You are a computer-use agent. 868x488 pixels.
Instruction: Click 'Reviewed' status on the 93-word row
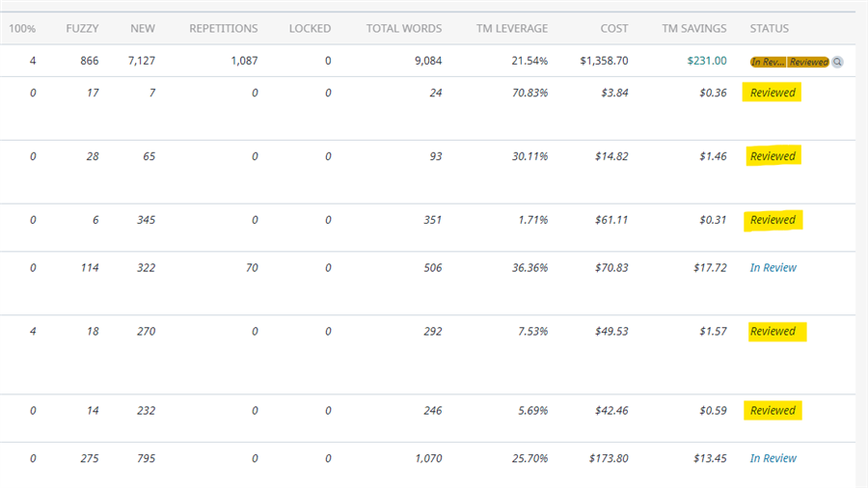coord(773,156)
